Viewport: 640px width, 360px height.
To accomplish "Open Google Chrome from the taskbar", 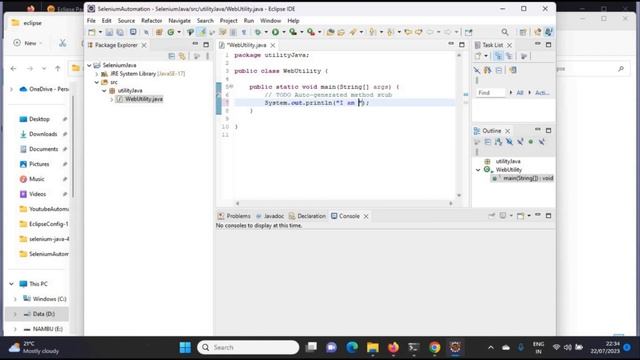I will (x=434, y=347).
